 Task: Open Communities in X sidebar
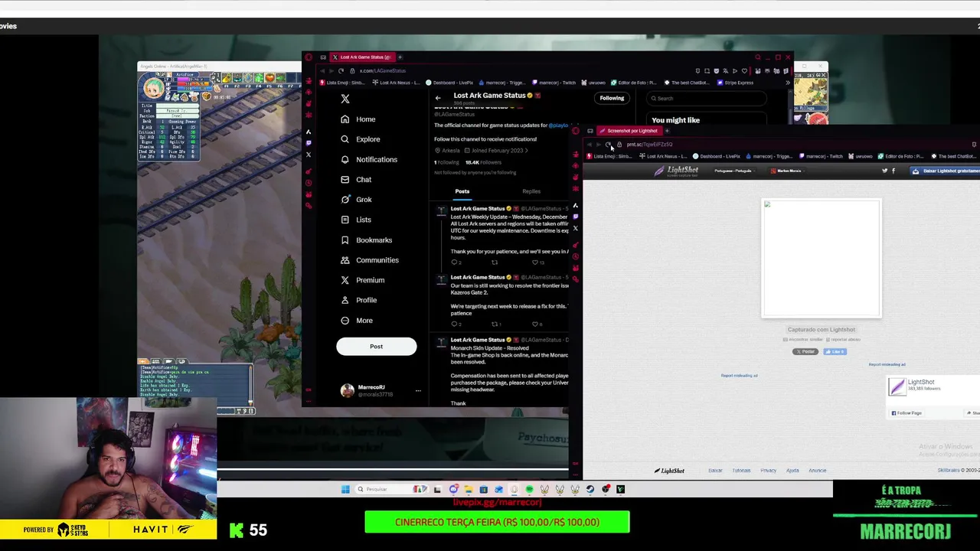coord(369,260)
